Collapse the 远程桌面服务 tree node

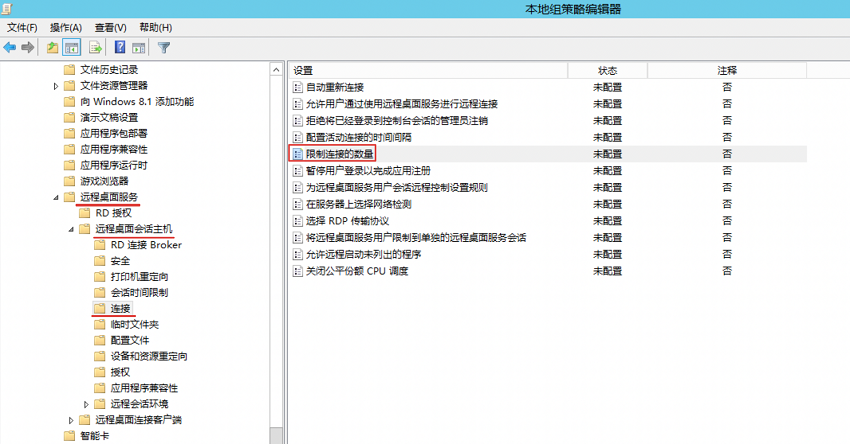pyautogui.click(x=55, y=197)
